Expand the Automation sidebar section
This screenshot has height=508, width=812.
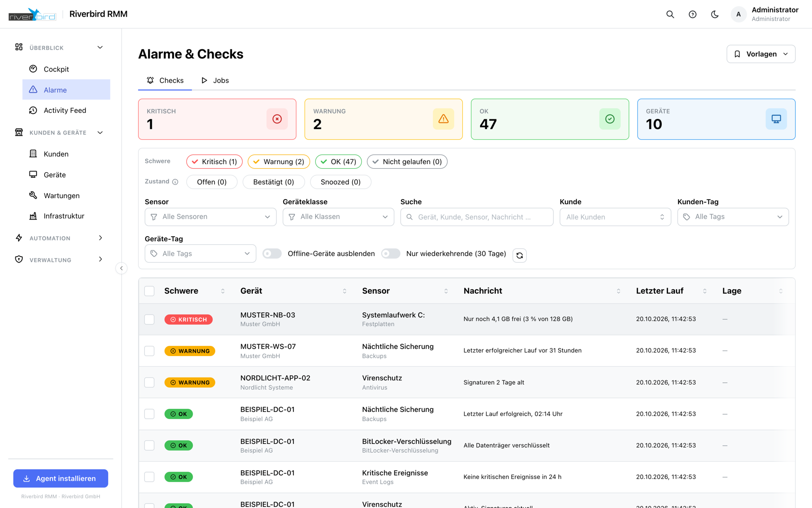click(x=59, y=238)
